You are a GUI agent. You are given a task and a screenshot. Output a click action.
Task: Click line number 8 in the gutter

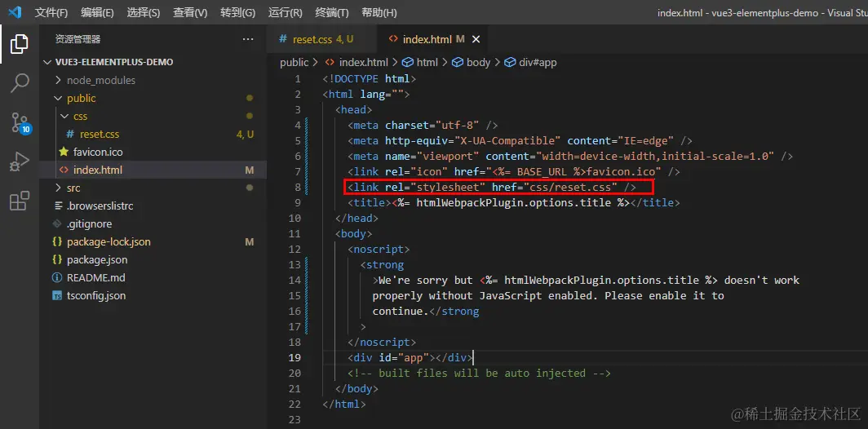tap(298, 187)
